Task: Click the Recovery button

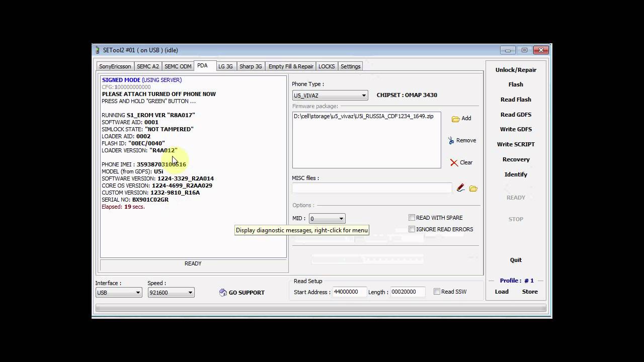Action: click(516, 159)
